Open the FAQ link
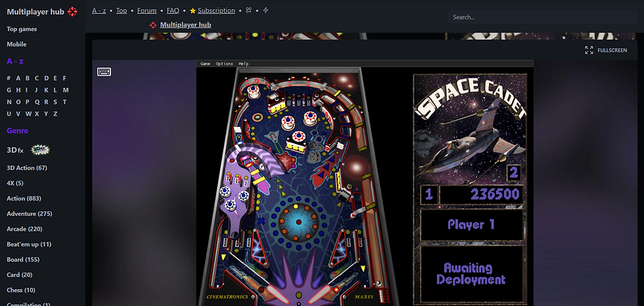 pyautogui.click(x=173, y=11)
